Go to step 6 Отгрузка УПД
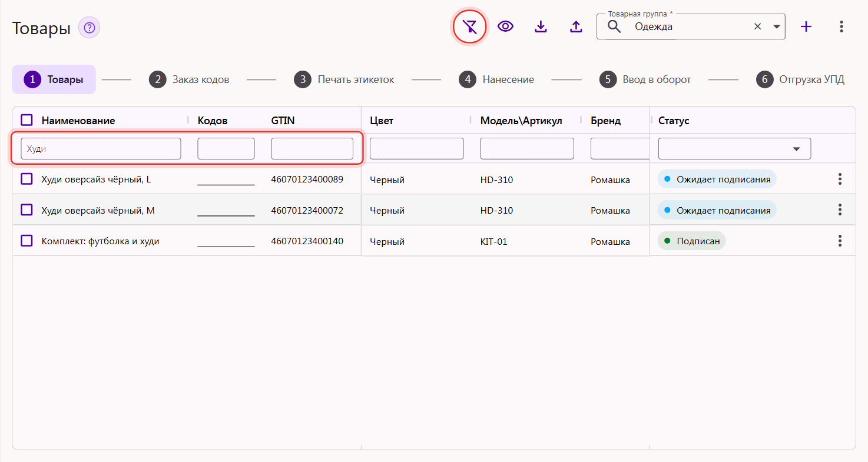Screen dimensions: 868x462 pos(800,79)
